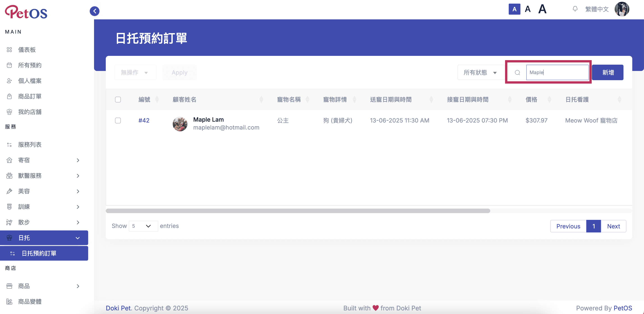Click the paw icon beside 日托

(9, 238)
